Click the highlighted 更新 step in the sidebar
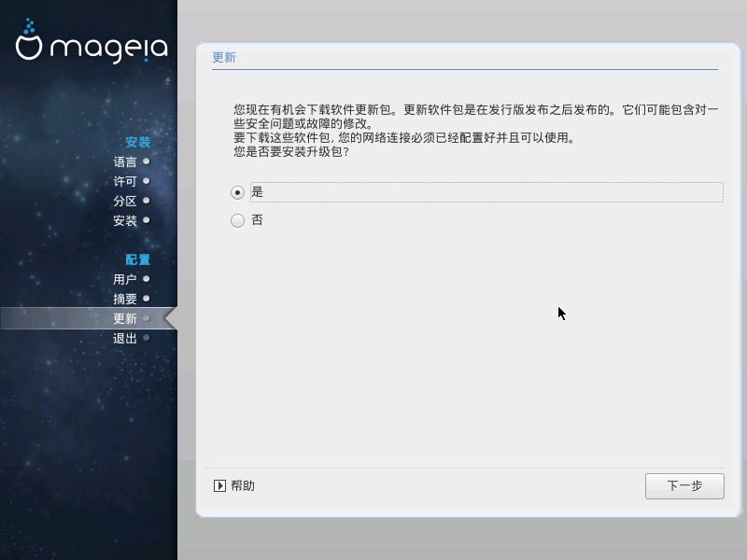The height and width of the screenshot is (560, 747). (x=125, y=318)
